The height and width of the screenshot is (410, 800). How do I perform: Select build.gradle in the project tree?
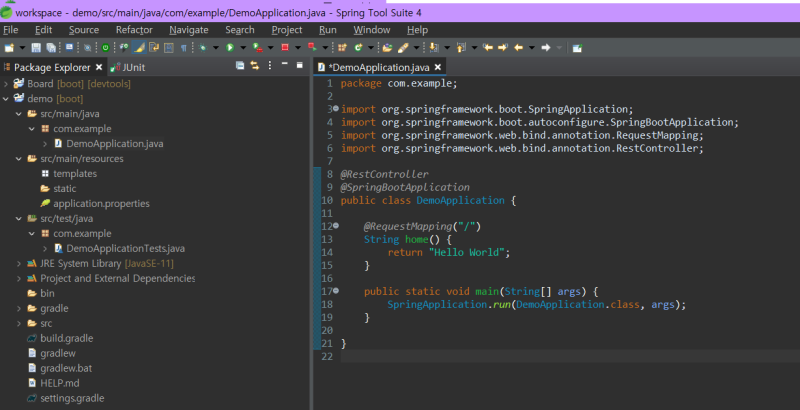(66, 338)
